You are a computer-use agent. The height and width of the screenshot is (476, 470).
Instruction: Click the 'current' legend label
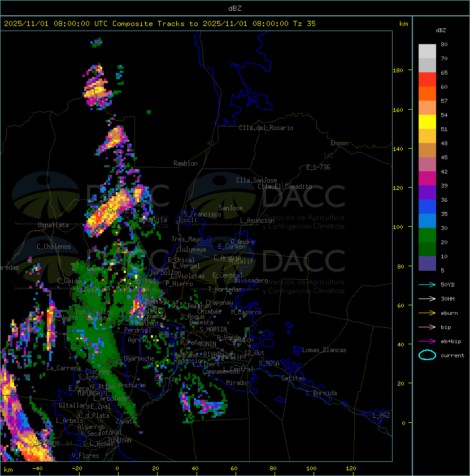click(x=452, y=356)
